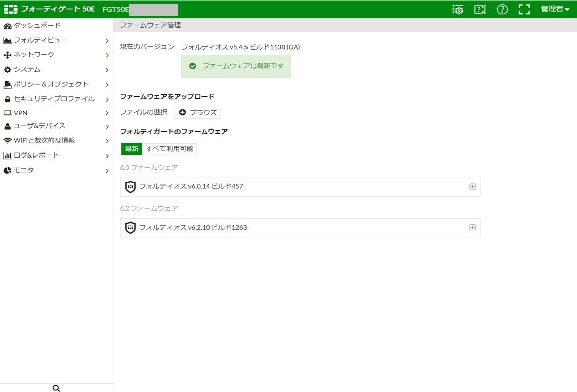Open ダッシュボード menu item
The height and width of the screenshot is (392, 577).
tap(56, 25)
